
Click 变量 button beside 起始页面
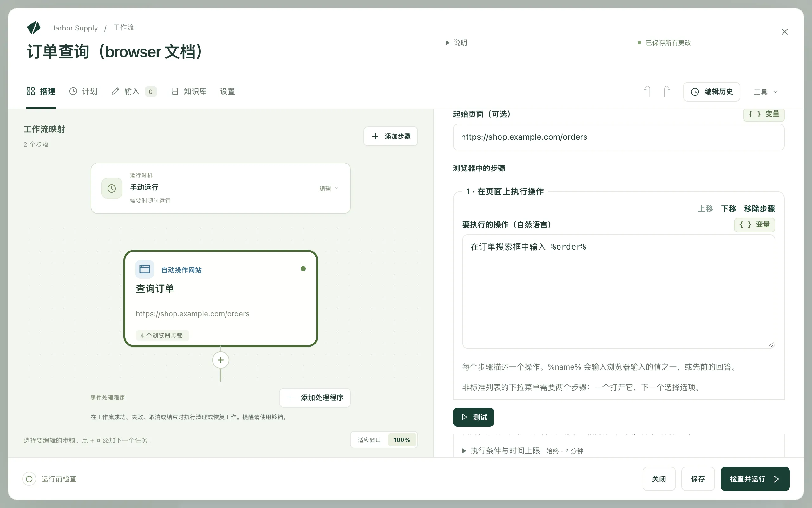click(764, 114)
